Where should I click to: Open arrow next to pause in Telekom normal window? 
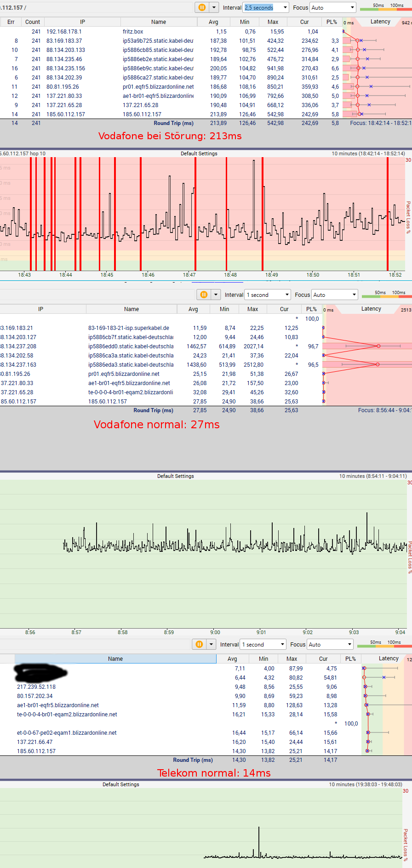coord(211,644)
